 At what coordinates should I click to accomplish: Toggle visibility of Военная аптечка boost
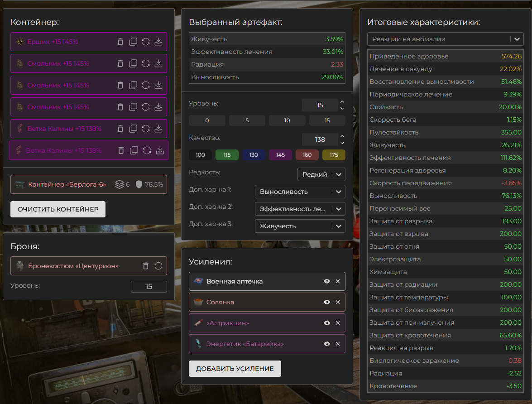[326, 281]
